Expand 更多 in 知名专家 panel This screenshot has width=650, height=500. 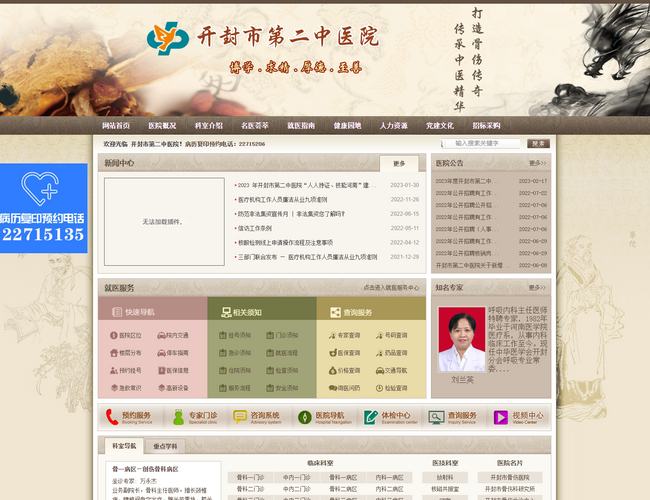tap(537, 287)
